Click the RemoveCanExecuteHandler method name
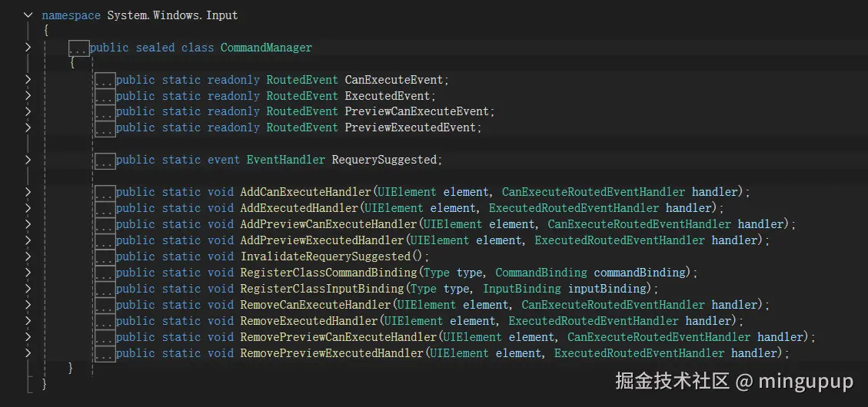The image size is (868, 407). point(315,305)
